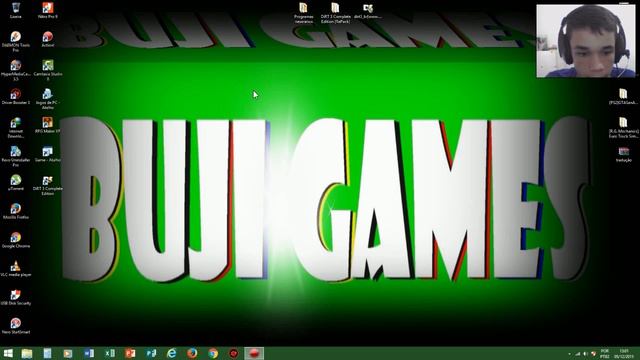Open the red circular taskbar app icon
This screenshot has height=360, width=640.
(x=233, y=353)
